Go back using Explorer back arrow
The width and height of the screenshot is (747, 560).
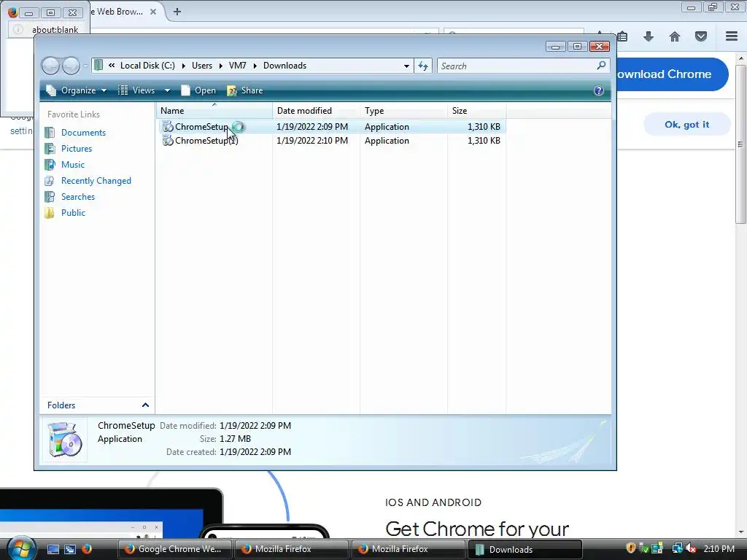point(50,66)
